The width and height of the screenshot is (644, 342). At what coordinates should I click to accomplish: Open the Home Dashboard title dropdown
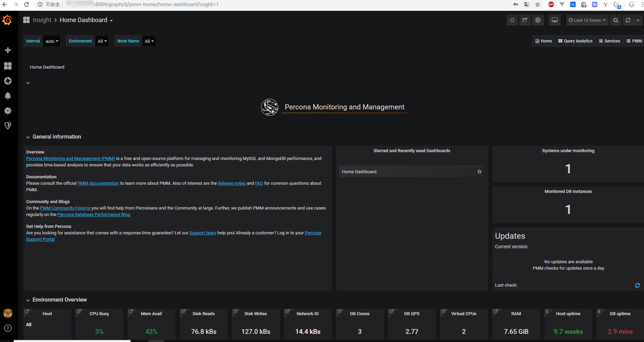[86, 20]
